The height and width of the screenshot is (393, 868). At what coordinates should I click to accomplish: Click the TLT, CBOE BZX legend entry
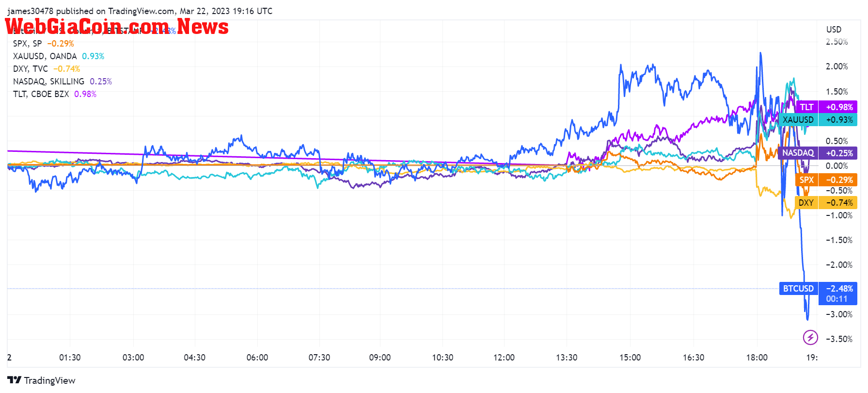pos(55,94)
